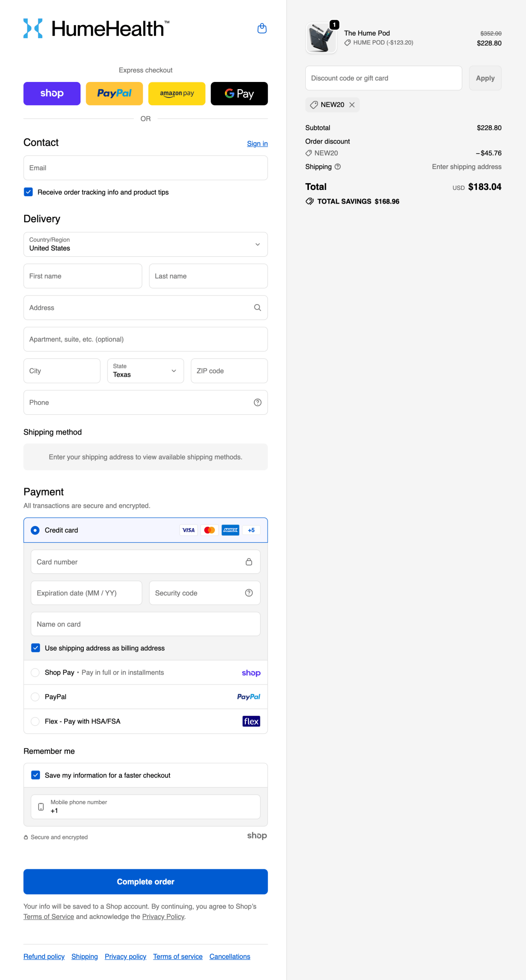Click the Hume Pod product thumbnail
Image resolution: width=526 pixels, height=980 pixels.
[321, 38]
